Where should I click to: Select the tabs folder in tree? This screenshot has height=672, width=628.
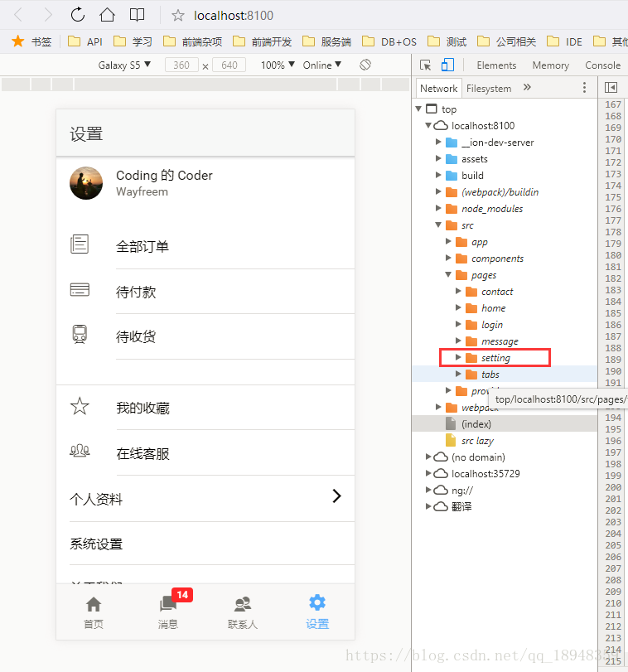click(490, 375)
